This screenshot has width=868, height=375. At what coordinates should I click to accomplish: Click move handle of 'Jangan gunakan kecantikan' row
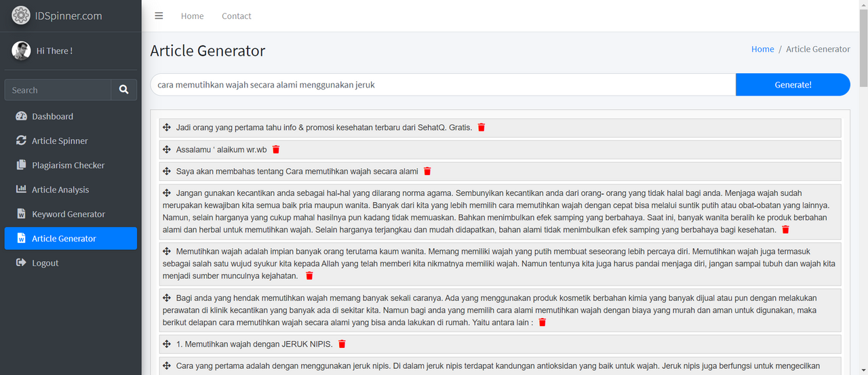[167, 193]
